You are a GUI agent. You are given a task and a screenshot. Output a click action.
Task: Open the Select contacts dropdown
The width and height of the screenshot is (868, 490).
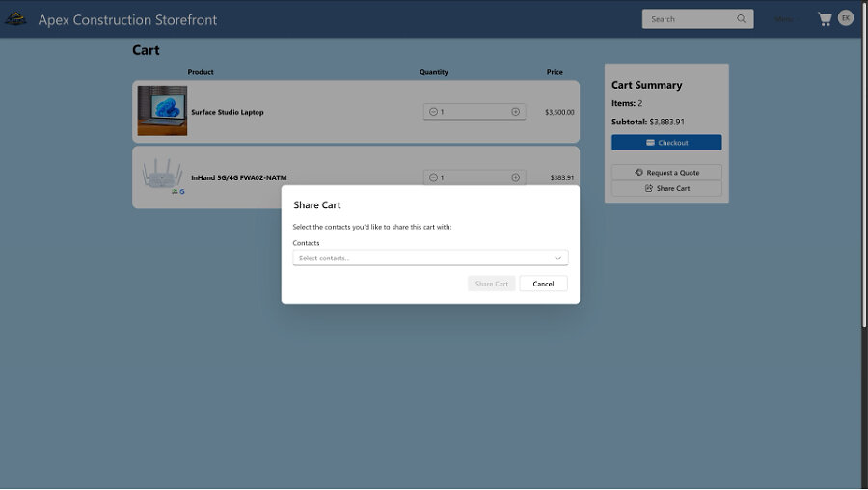(x=430, y=258)
